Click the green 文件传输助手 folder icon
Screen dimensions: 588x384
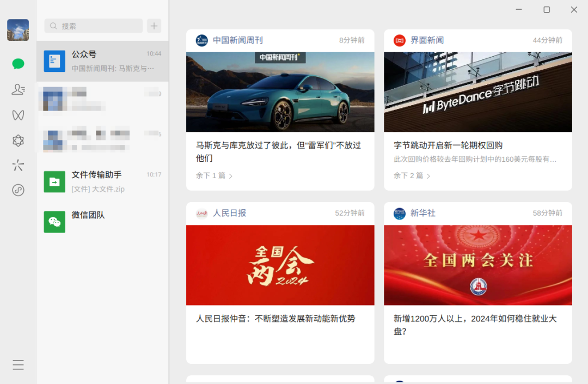54,181
